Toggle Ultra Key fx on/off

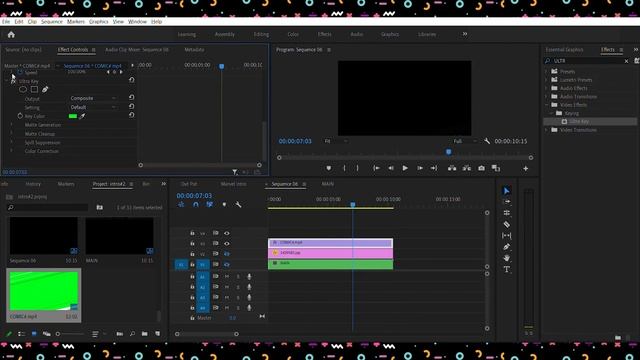click(x=13, y=81)
